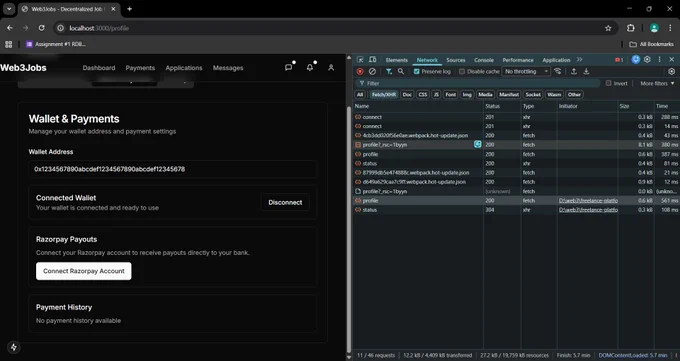Enable the Disable cache checkbox
Viewport: 680px width, 361px height.
pyautogui.click(x=462, y=72)
